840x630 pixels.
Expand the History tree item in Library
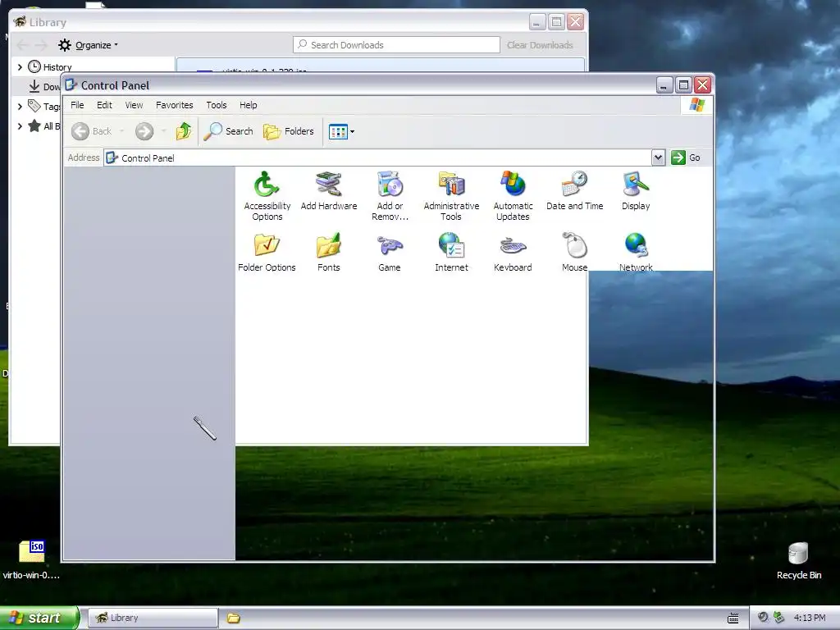20,67
